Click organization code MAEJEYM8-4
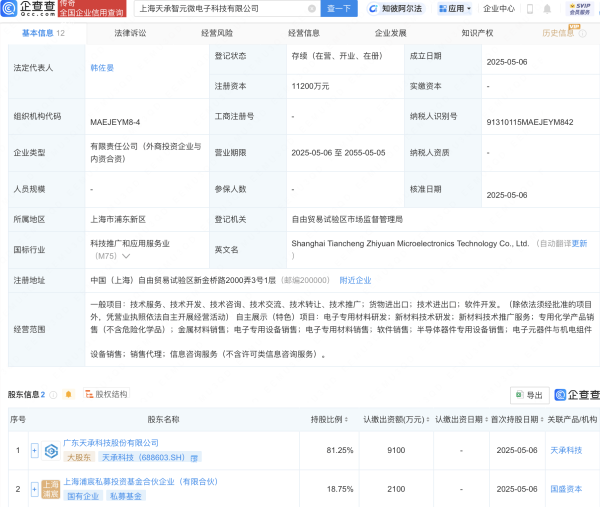Image resolution: width=600 pixels, height=507 pixels. pos(115,122)
